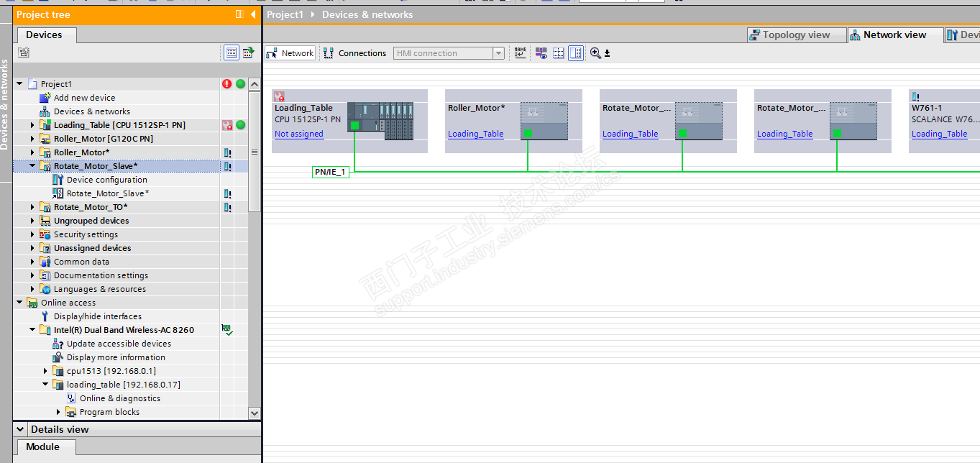
Task: Click Display/hide interfaces wrench icon
Action: pyautogui.click(x=45, y=316)
